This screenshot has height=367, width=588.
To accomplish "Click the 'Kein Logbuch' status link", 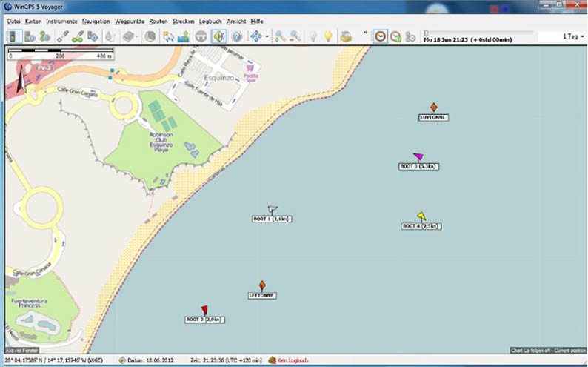I will pyautogui.click(x=292, y=360).
